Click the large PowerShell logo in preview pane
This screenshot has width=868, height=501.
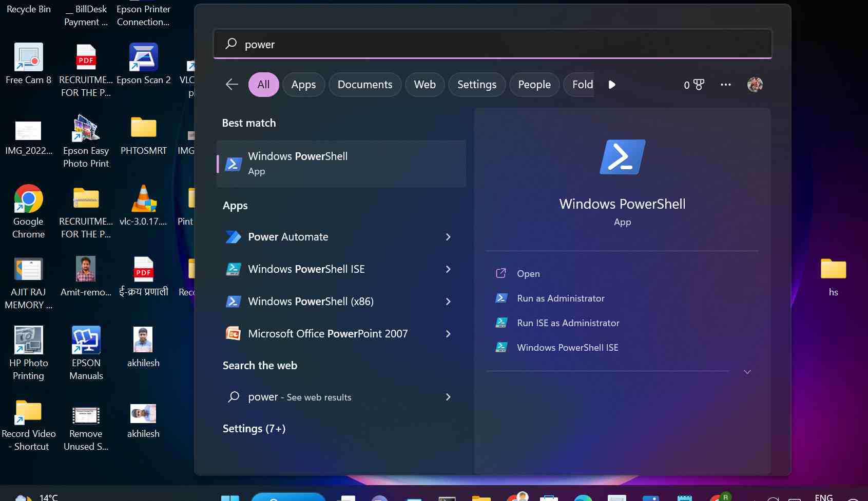coord(622,157)
